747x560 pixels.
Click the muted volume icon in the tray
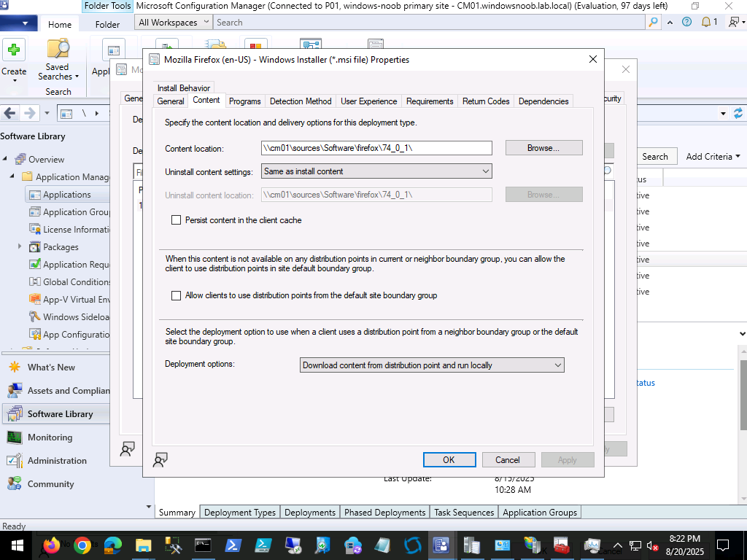pos(653,545)
